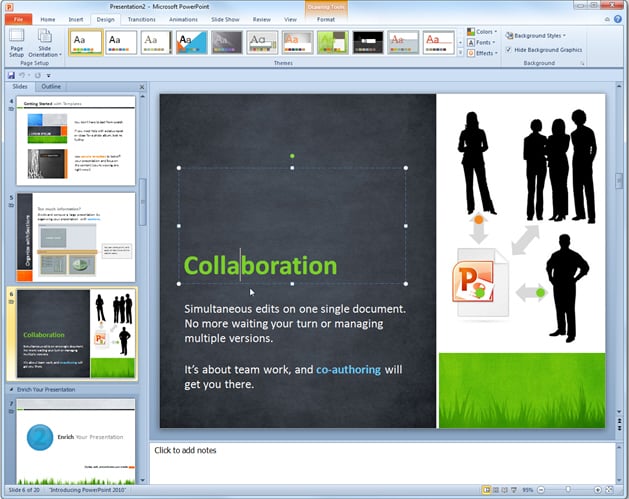
Task: Switch to Reading view
Action: point(505,490)
